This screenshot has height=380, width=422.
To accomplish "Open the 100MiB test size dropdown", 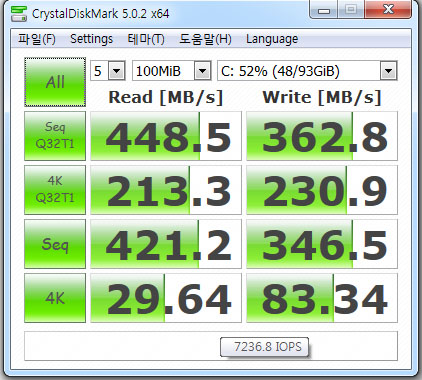I will click(x=172, y=71).
